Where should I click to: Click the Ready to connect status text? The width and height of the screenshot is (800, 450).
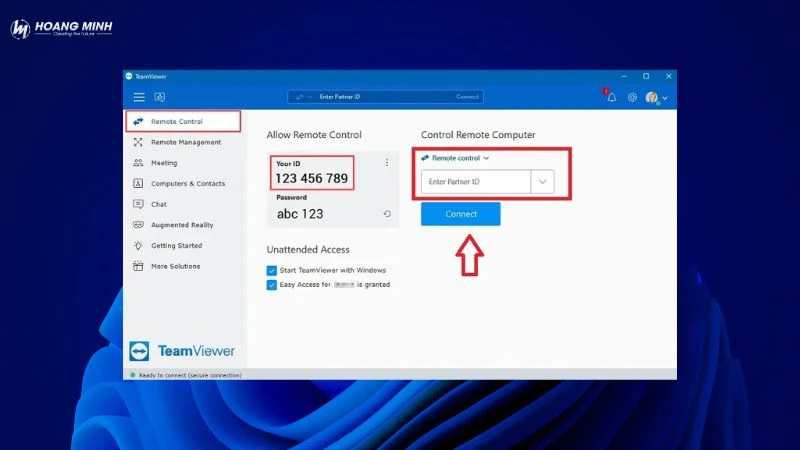coord(190,375)
